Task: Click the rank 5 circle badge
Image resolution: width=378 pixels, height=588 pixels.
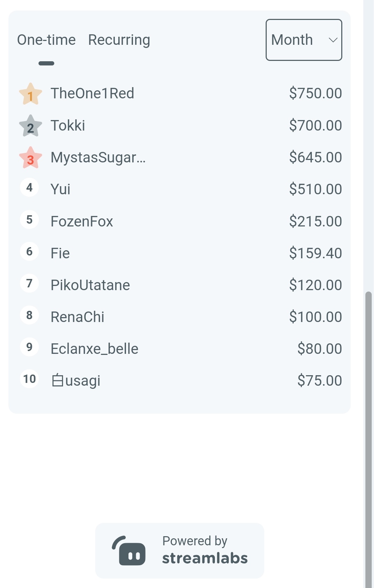Action: pos(29,220)
